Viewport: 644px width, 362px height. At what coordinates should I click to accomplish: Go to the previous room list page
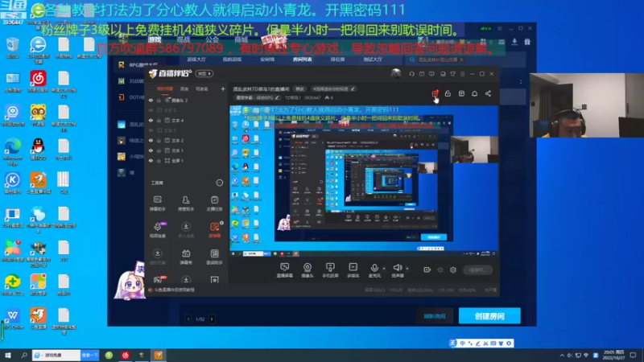pyautogui.click(x=188, y=319)
